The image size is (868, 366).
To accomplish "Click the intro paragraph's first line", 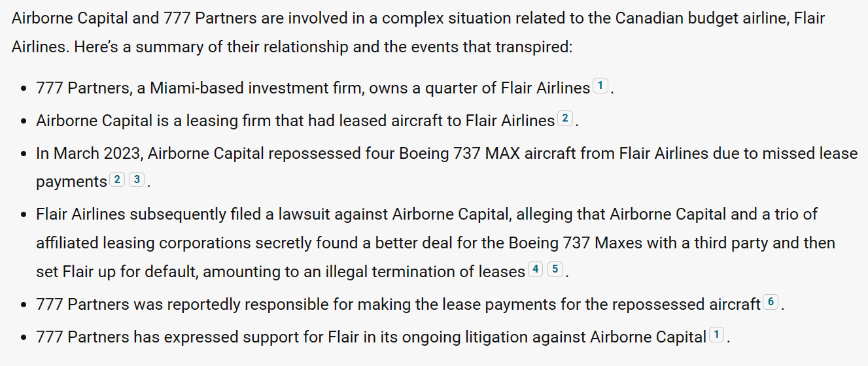I will click(x=419, y=18).
